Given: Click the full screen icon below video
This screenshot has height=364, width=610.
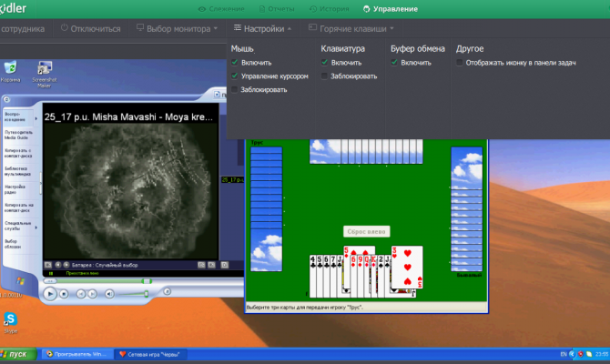Looking at the screenshot, I should coord(225,265).
